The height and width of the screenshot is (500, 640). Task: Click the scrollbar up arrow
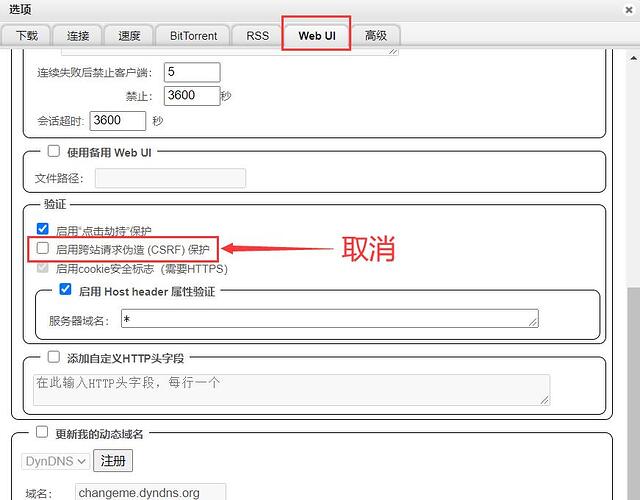point(633,58)
